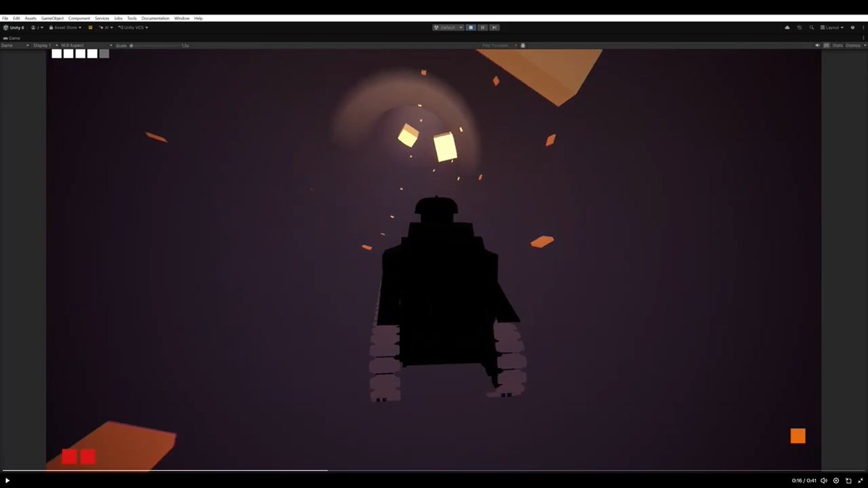Open the account dropdown in toolbar

[x=37, y=27]
